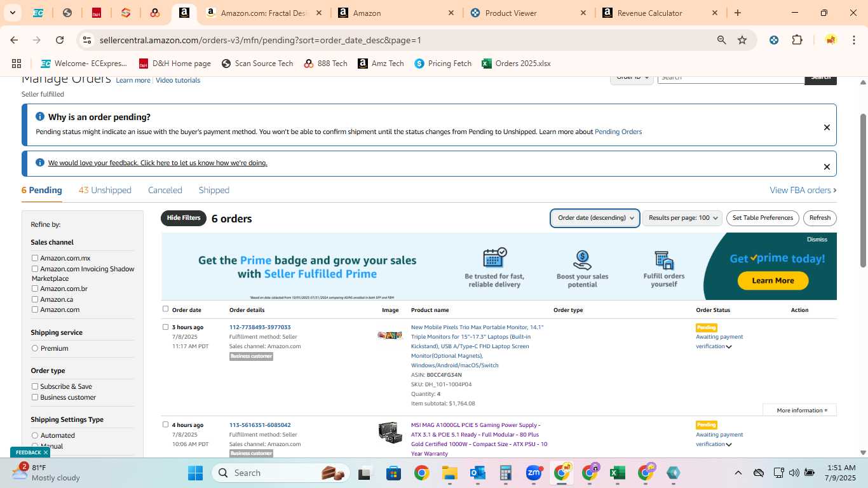868x488 pixels.
Task: Switch to Amazon.com: Fractal Design browser tab
Action: [x=264, y=13]
